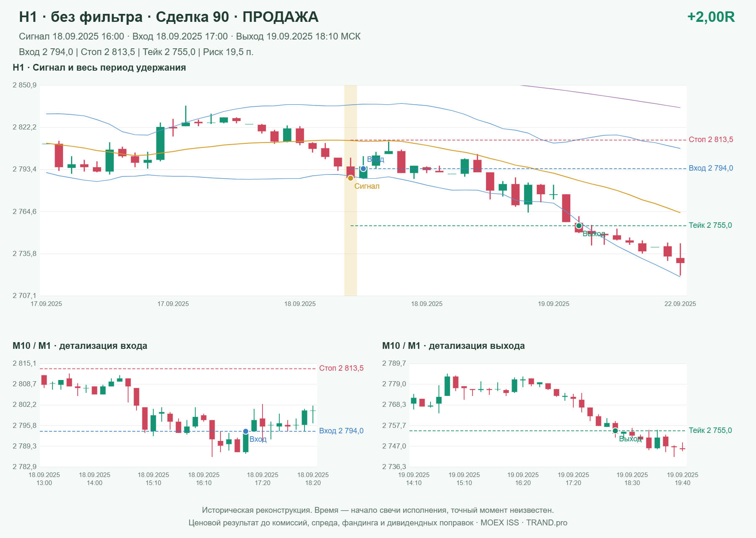Click the green exit marker in exit detail chart

pyautogui.click(x=615, y=430)
